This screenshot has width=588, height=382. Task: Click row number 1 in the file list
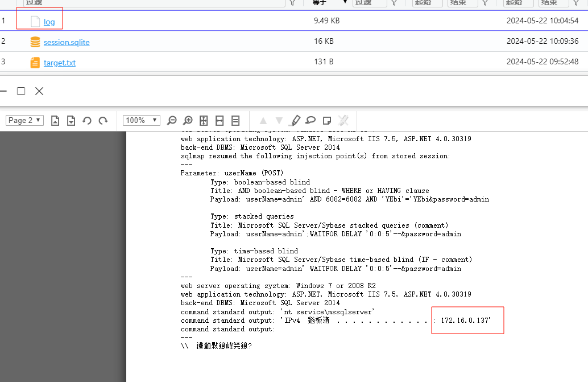[3, 20]
